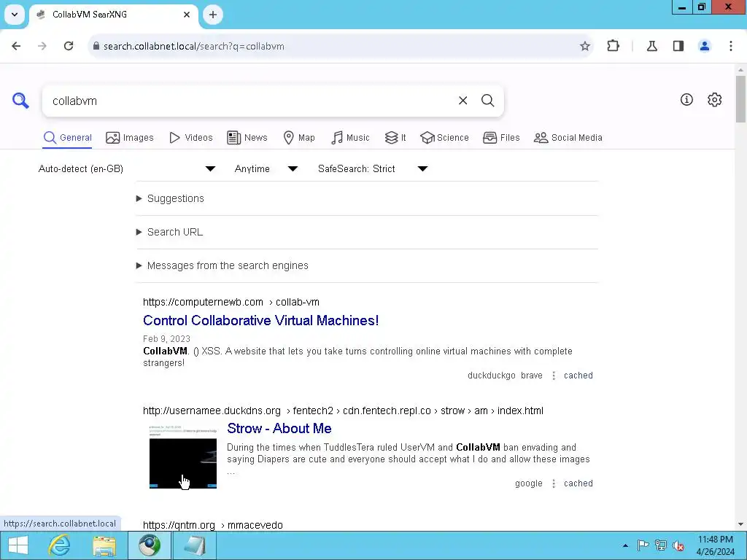Viewport: 747px width, 560px height.
Task: Click the browser address bar
Action: tap(333, 46)
